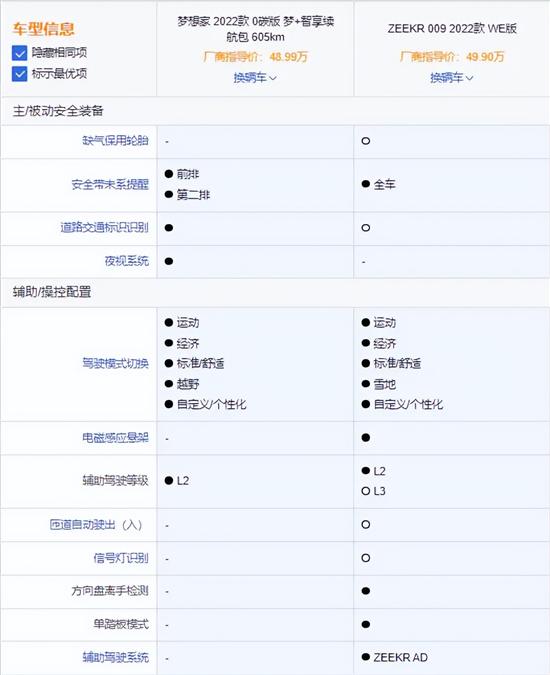
Task: Click the 道路交通标识识别 link
Action: (x=105, y=228)
